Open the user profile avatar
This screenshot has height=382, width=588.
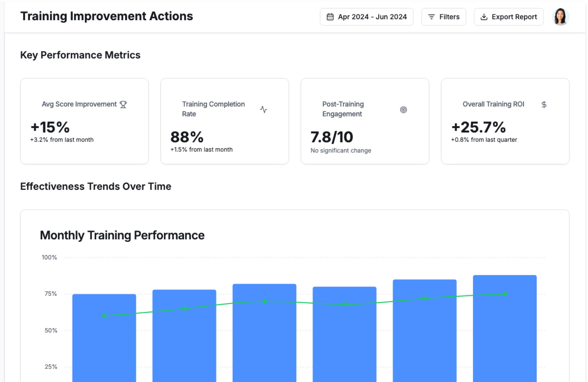point(560,17)
